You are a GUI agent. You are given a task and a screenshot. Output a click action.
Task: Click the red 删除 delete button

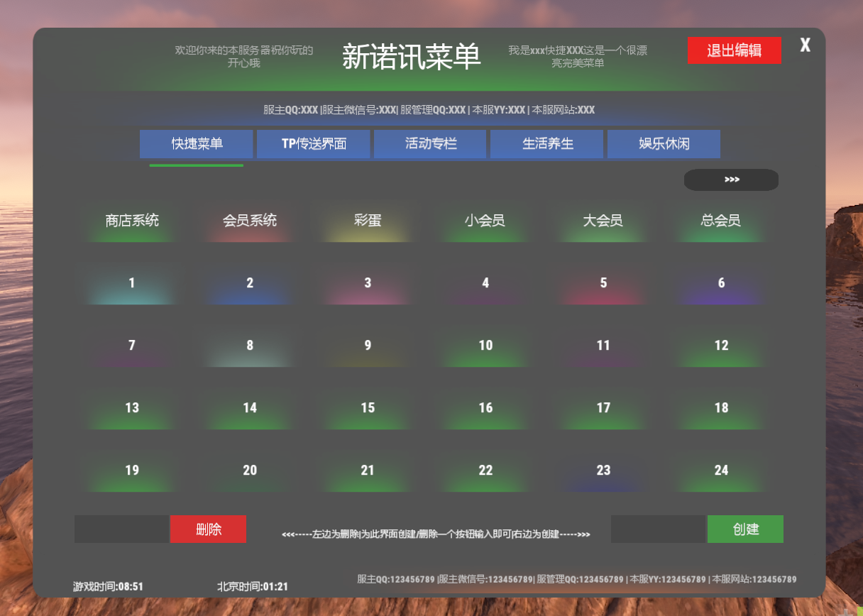(x=208, y=529)
